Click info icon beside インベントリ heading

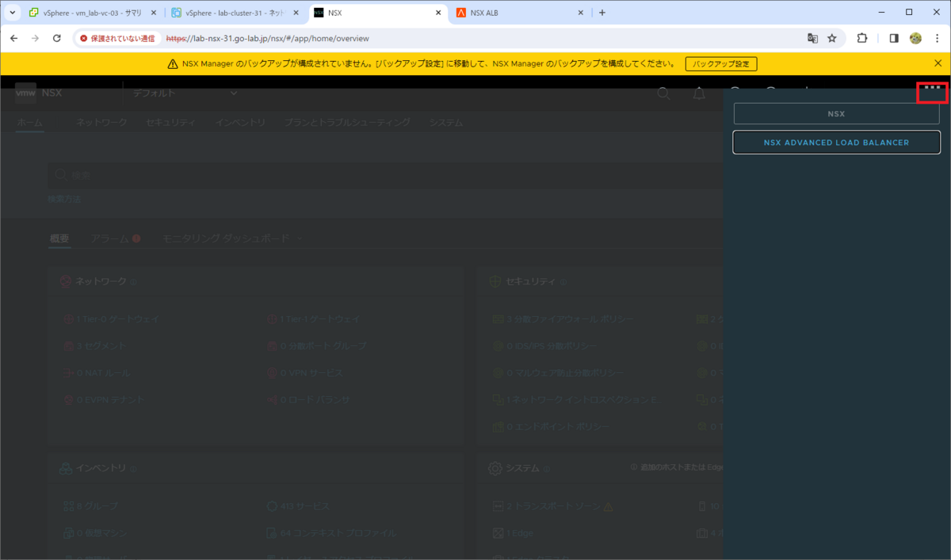click(x=133, y=468)
